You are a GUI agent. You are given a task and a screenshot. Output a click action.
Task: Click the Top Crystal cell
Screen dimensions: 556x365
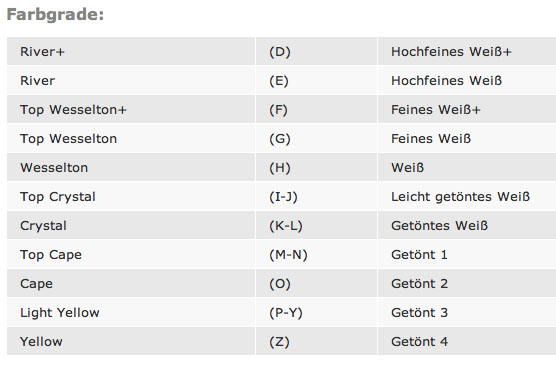click(131, 197)
